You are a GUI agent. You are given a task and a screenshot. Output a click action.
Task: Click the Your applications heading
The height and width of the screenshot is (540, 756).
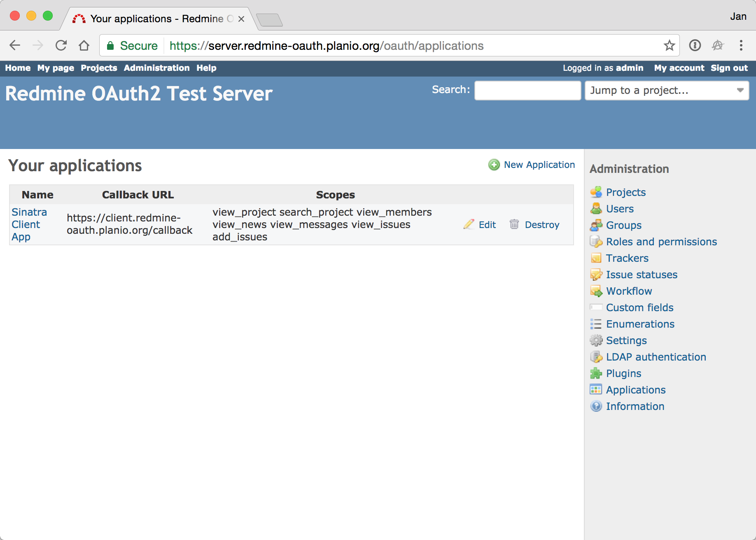coord(75,166)
